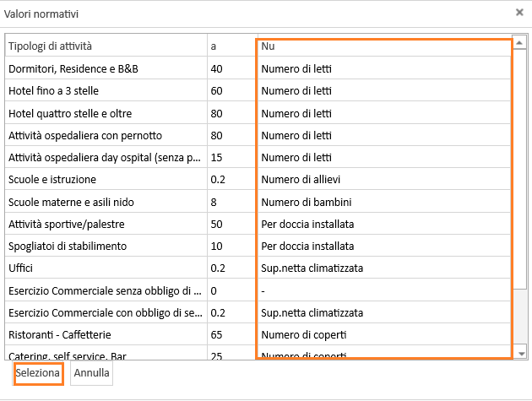This screenshot has height=401, width=532.
Task: Click the vertical scrollbar thumb
Action: pos(519,169)
